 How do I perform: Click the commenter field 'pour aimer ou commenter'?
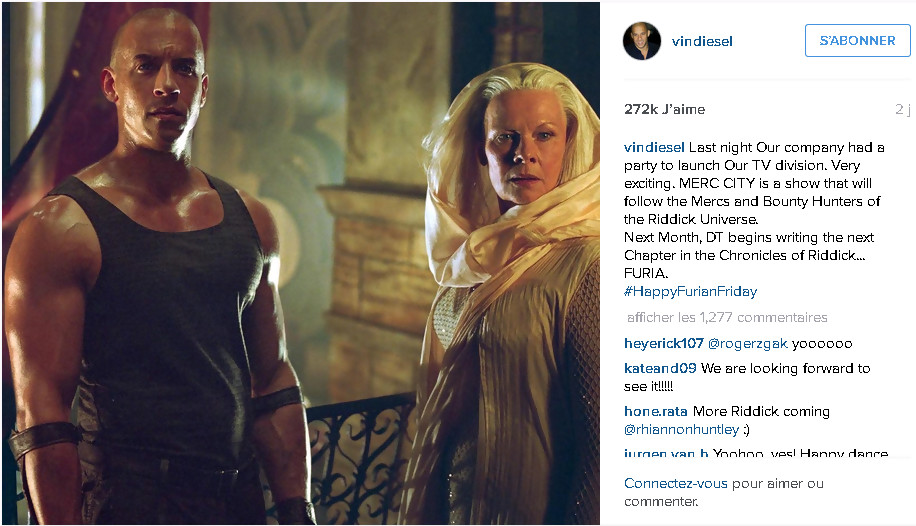pos(724,492)
